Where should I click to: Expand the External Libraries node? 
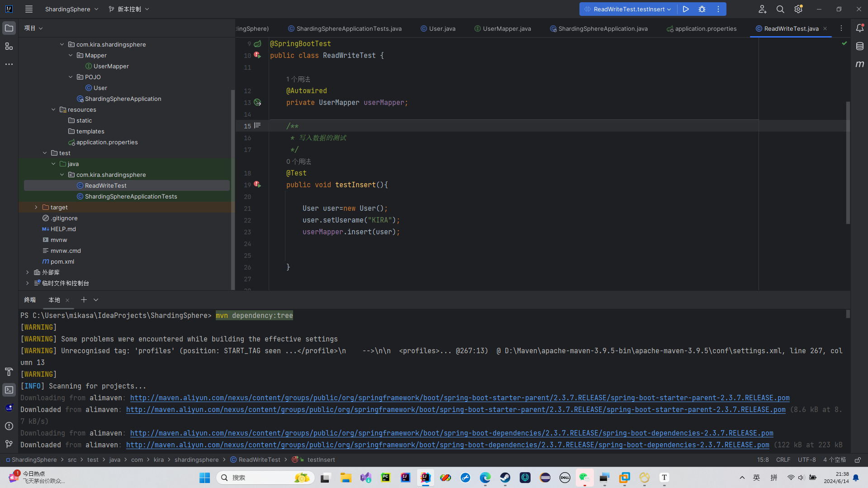[x=28, y=272]
